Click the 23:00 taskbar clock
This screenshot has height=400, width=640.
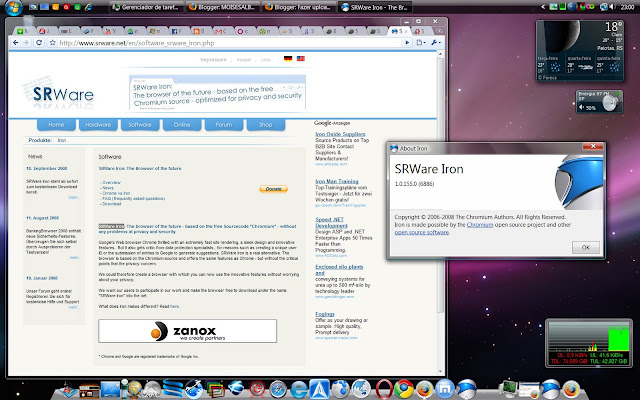(627, 7)
